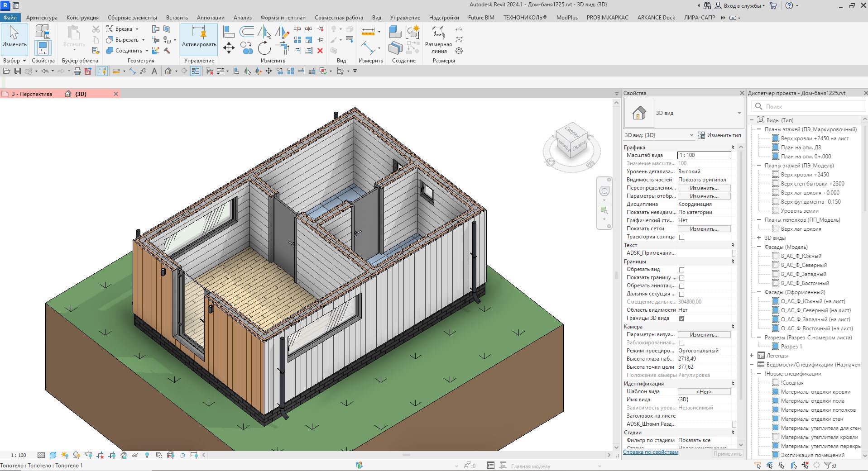Expand the Legends node in project browser
Image resolution: width=868 pixels, height=471 pixels.
[x=752, y=356]
